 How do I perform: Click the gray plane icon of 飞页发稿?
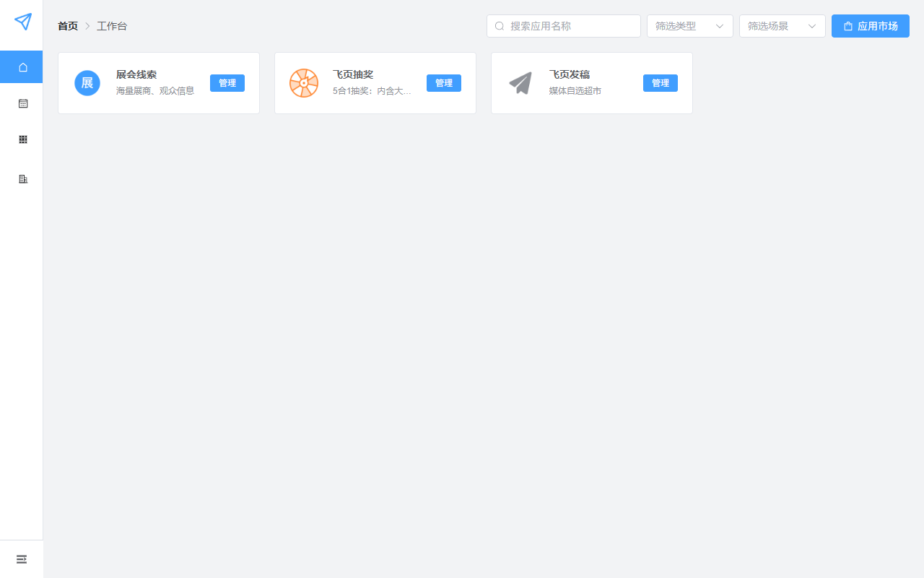[x=520, y=83]
